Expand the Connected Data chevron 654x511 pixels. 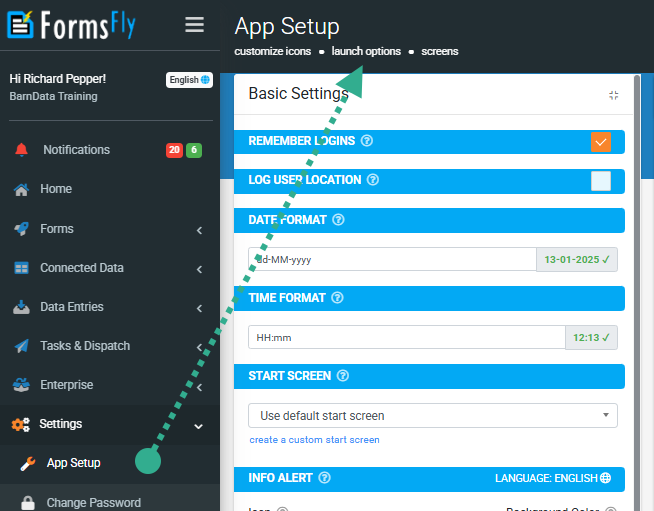[199, 269]
